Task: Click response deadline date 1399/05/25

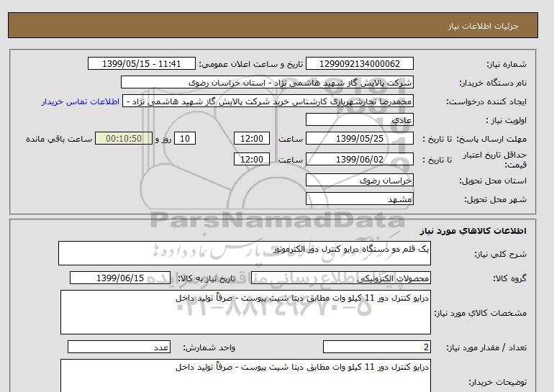Action: (359, 138)
